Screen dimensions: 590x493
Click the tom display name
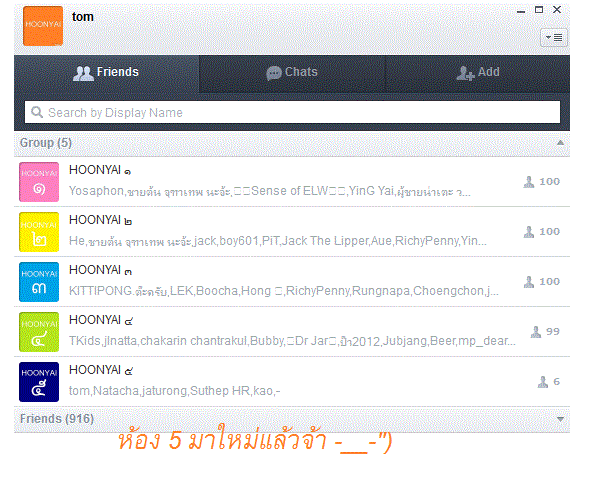coord(83,17)
